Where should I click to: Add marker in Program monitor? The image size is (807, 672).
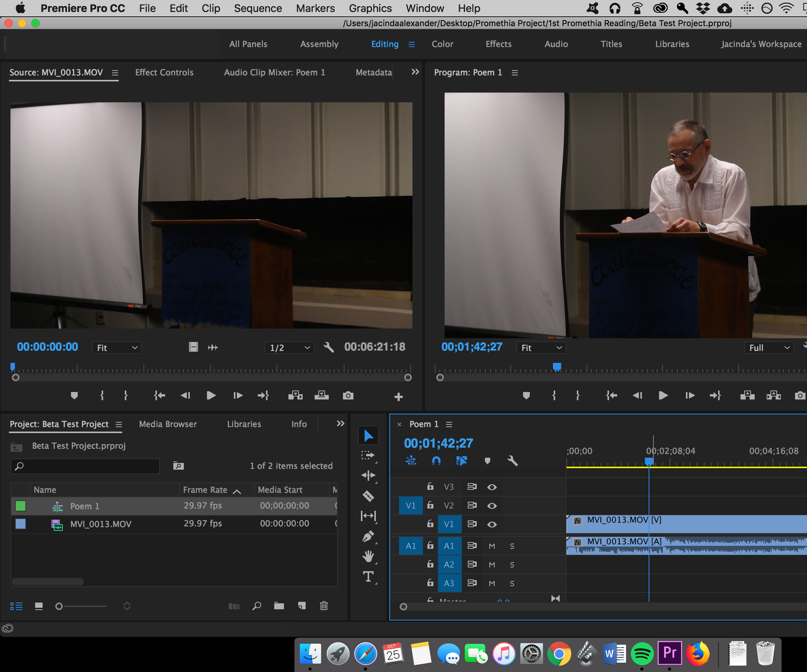(x=526, y=395)
